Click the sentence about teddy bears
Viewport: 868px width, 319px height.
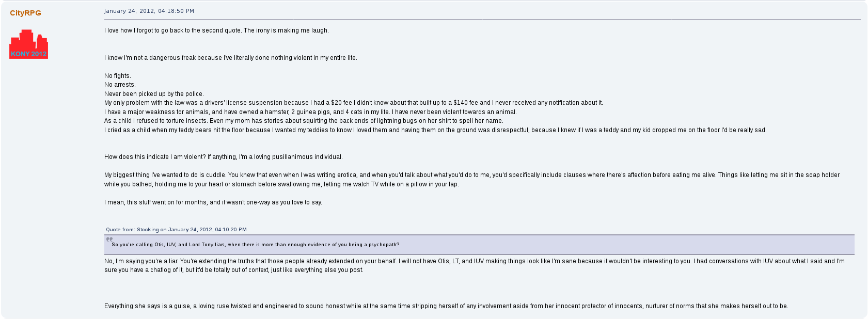[x=435, y=130]
